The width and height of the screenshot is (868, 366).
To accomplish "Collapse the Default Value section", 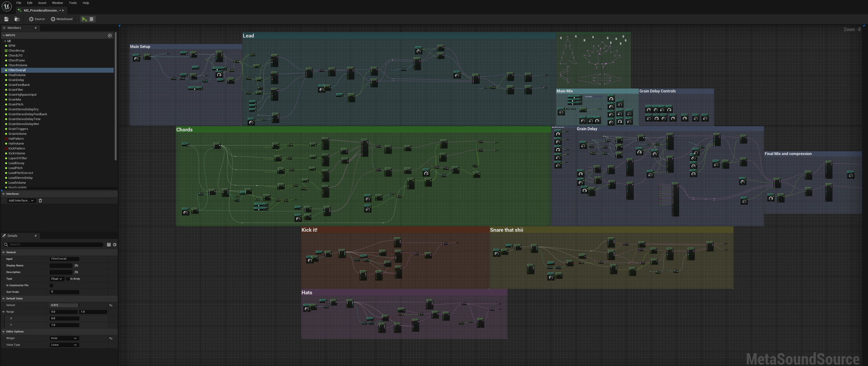I will tap(3, 299).
